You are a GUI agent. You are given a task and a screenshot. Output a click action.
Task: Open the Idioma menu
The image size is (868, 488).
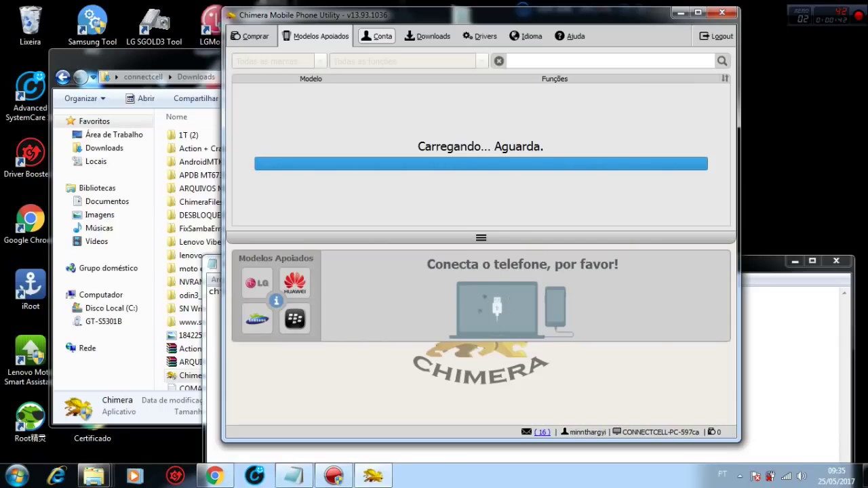tap(526, 36)
